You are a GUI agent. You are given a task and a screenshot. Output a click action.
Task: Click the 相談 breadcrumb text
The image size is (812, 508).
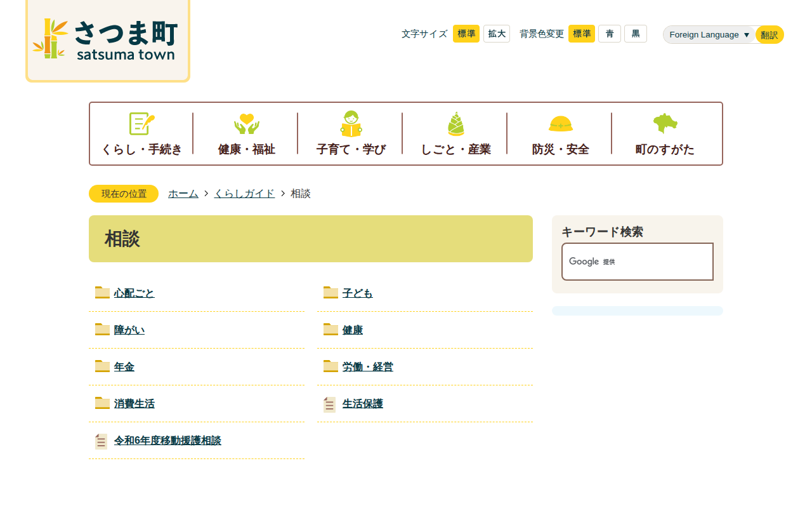(301, 194)
